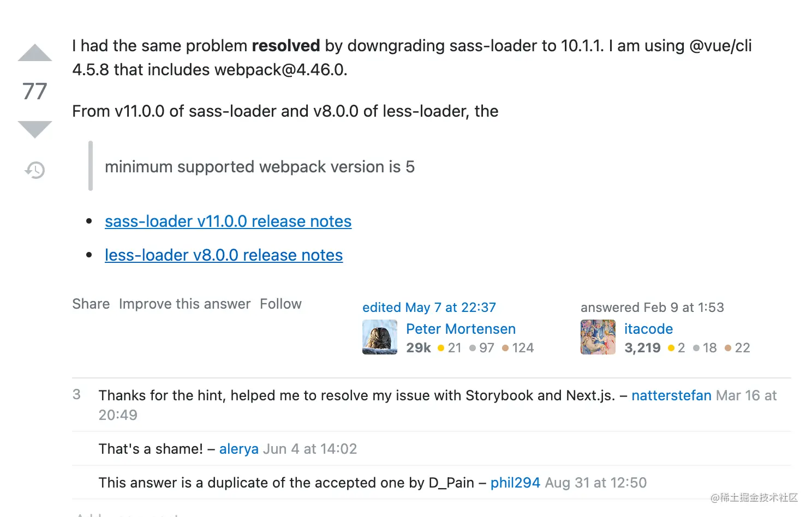This screenshot has width=812, height=517.
Task: Open the answer's activity history icon
Action: click(35, 170)
